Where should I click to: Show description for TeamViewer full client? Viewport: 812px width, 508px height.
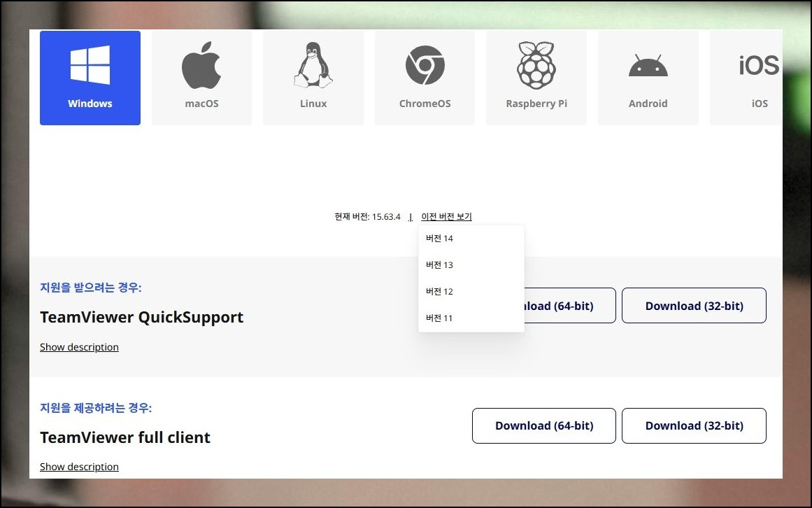pos(79,467)
